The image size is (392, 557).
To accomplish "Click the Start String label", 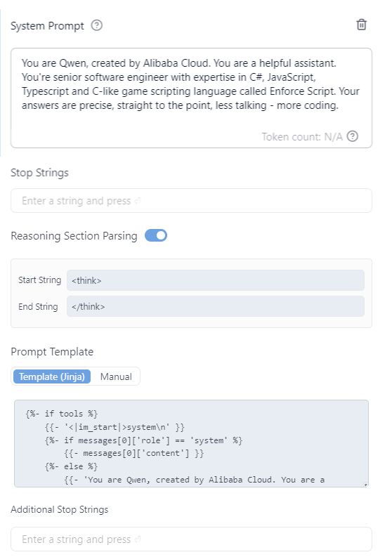I will [40, 280].
